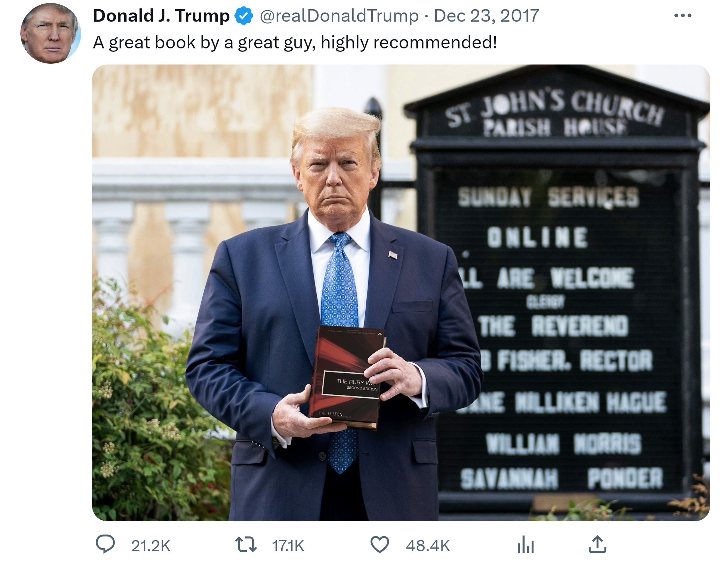Click the share upload arrow icon
Screen dimensions: 728x568
(597, 544)
